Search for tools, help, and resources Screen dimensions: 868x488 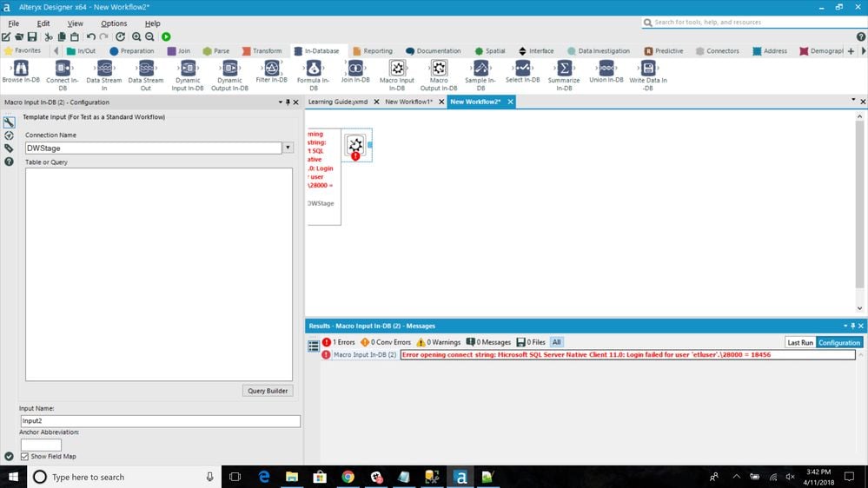[x=754, y=22]
